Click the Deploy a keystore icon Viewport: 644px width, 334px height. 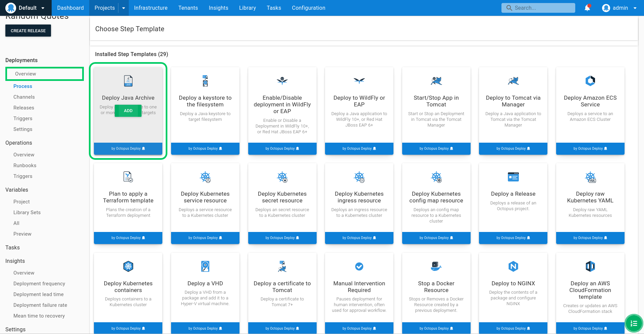[x=205, y=81]
